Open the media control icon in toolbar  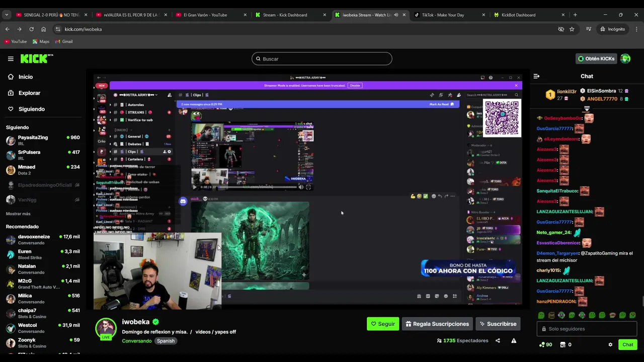[589, 29]
